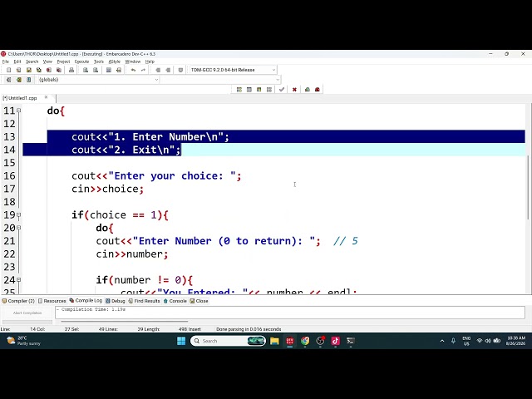
Task: Open the Window menu
Action: [x=133, y=62]
